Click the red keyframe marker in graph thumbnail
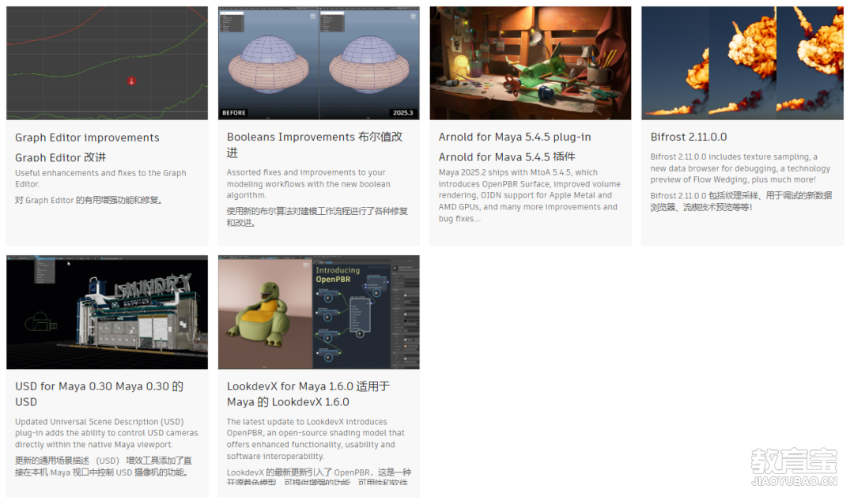Viewport: 854px width, 504px height. pos(131,81)
